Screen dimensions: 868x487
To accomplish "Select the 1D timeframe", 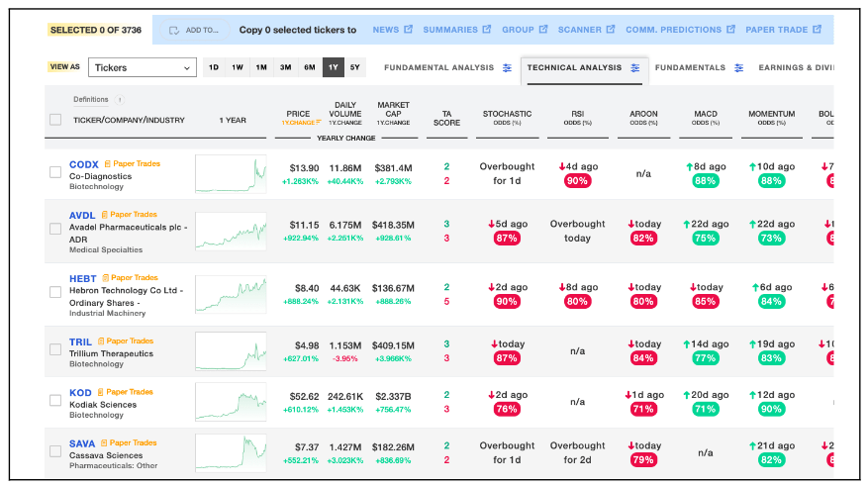I will click(x=214, y=67).
